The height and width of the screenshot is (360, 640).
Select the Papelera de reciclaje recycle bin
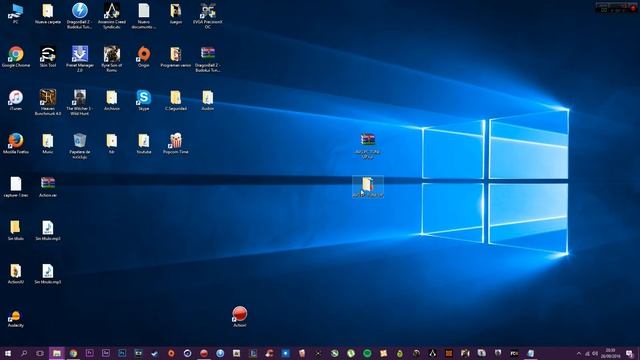(80, 146)
